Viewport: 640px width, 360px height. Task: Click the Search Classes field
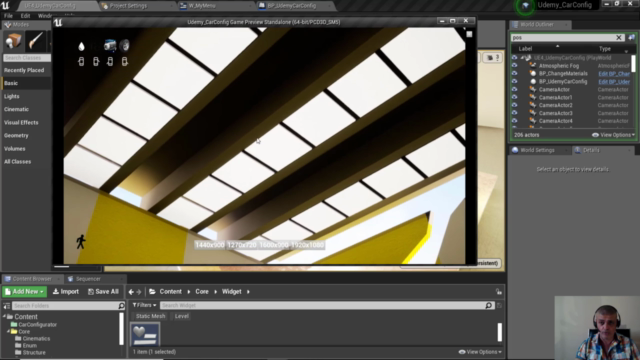[27, 58]
